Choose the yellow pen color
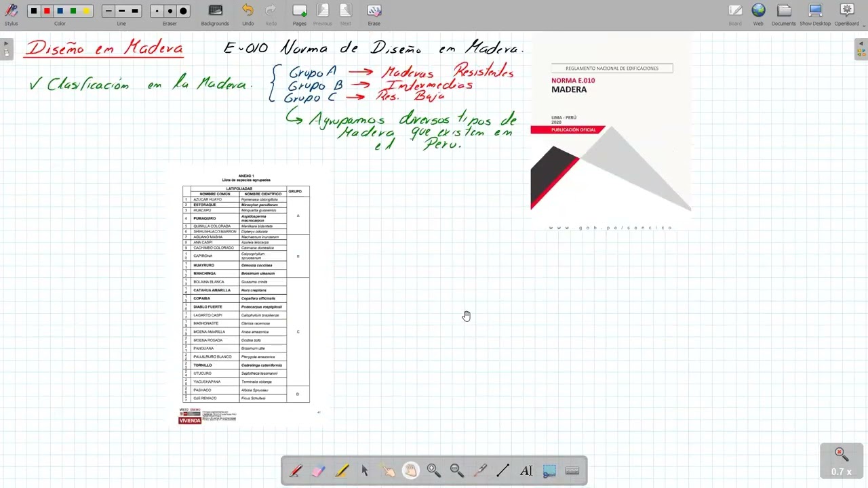Screen dimensions: 868x488 click(x=86, y=11)
